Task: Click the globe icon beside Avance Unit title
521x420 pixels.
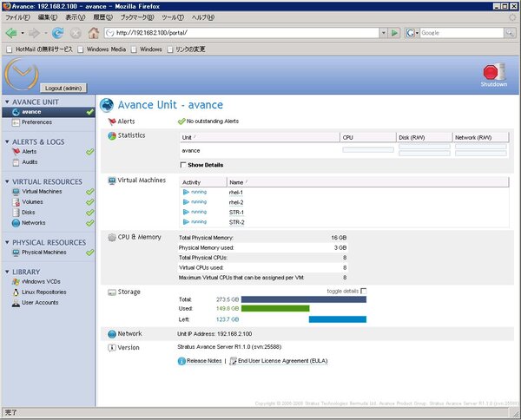Action: click(x=107, y=105)
